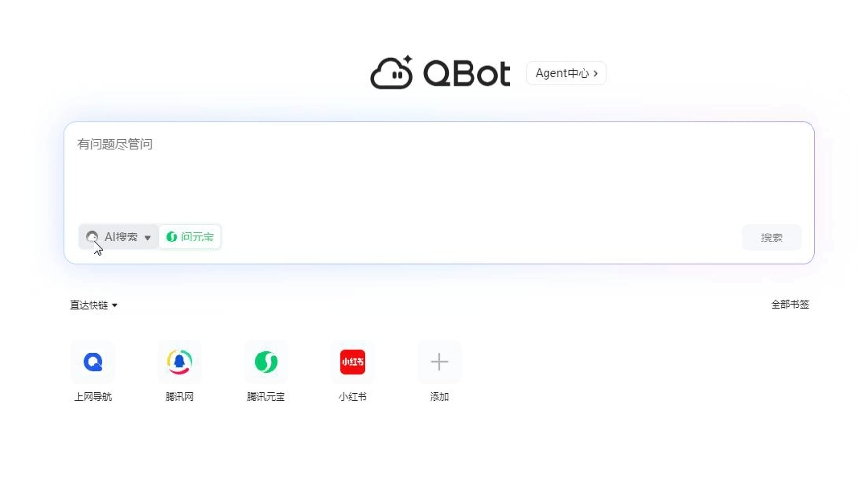Screen dimensions: 868x483
Task: Click the plus icon to add shortcut
Action: coord(439,362)
